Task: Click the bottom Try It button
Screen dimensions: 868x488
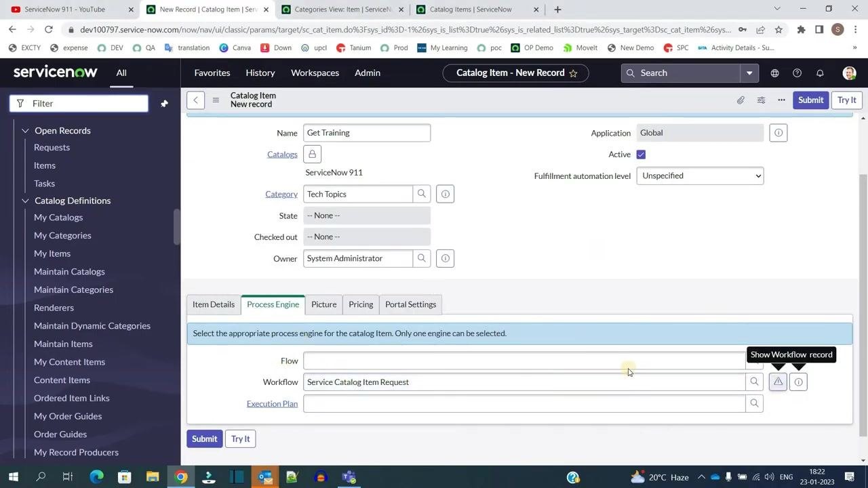Action: point(241,439)
